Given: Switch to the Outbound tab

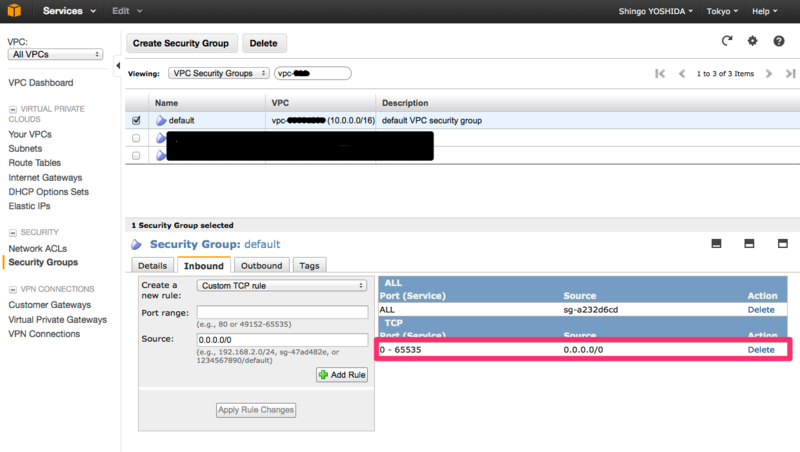Looking at the screenshot, I should pos(261,266).
